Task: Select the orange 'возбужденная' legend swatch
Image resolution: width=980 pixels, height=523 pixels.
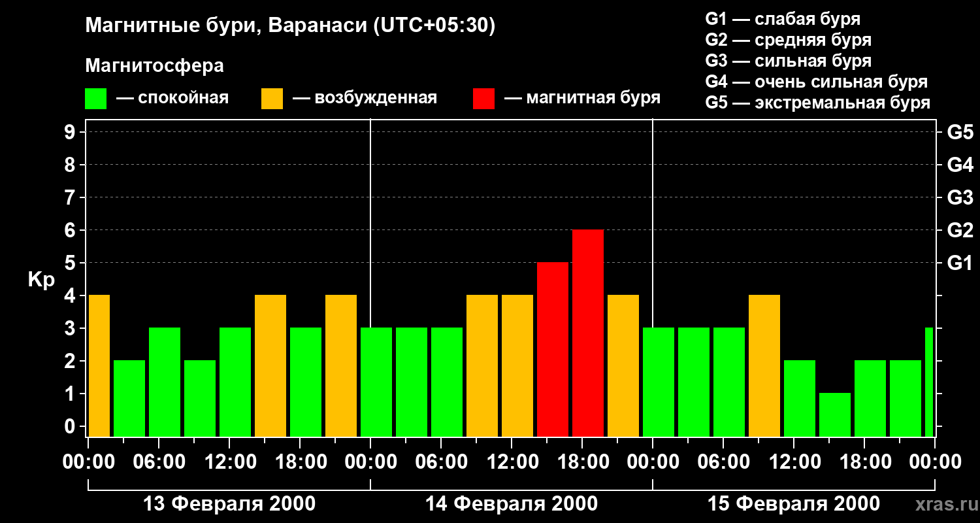Action: tap(272, 99)
